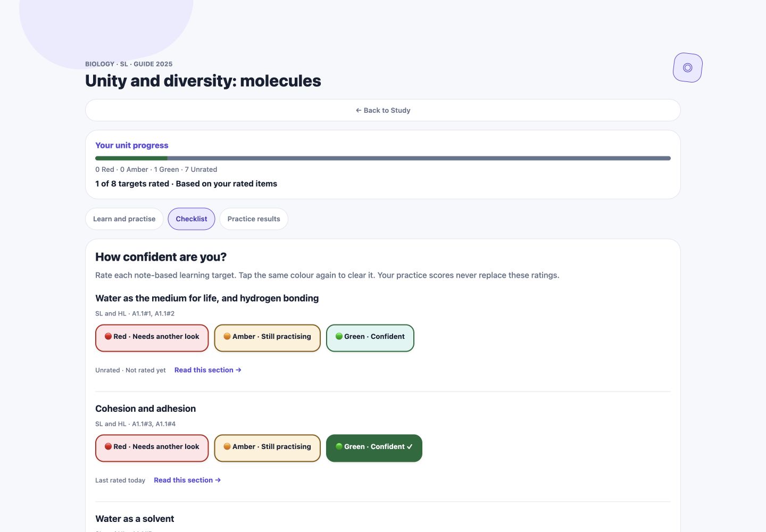The width and height of the screenshot is (766, 532).
Task: Open the Practice results tab
Action: pyautogui.click(x=254, y=219)
